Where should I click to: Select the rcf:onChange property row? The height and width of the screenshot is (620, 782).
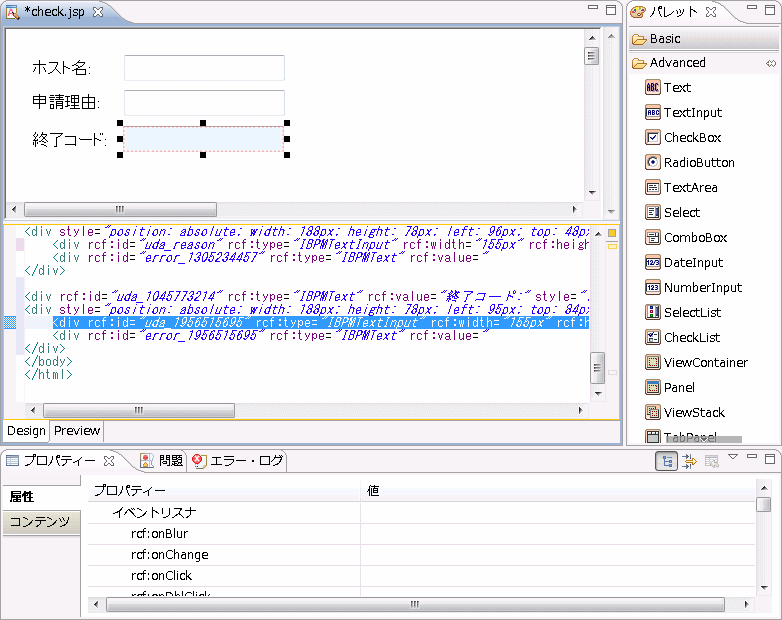pyautogui.click(x=421, y=555)
